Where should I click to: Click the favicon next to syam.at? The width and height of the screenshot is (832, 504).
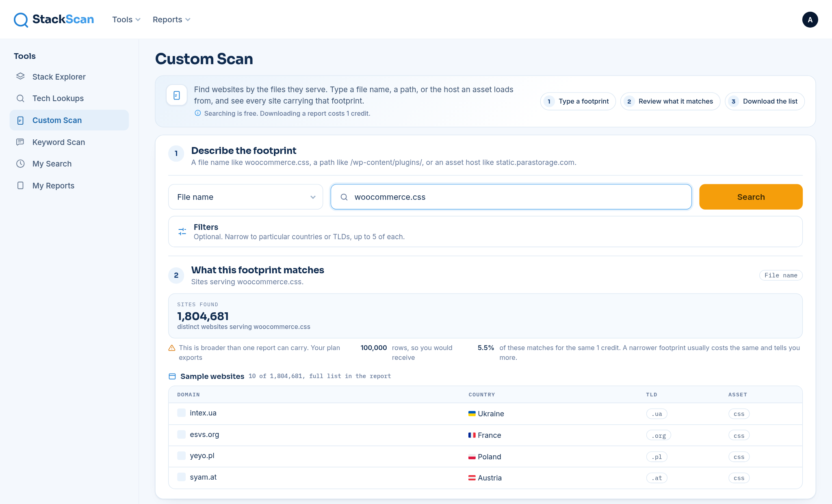point(182,477)
